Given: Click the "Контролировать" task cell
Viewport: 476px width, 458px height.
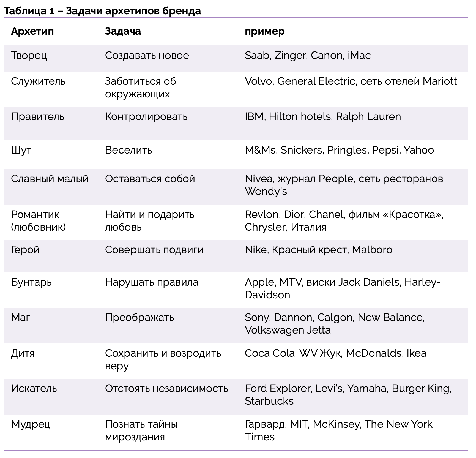Looking at the screenshot, I should [146, 117].
